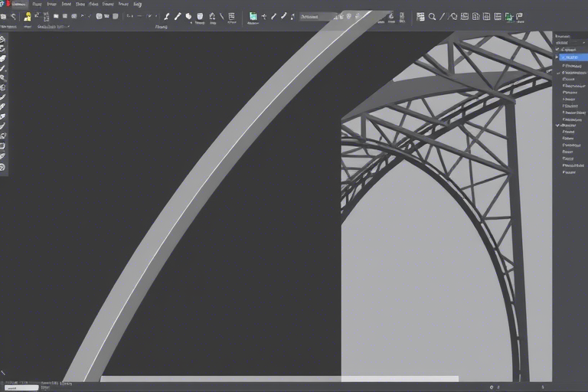This screenshot has width=588, height=392.
Task: Expand the arrow beside the blue selected row
Action: click(557, 57)
